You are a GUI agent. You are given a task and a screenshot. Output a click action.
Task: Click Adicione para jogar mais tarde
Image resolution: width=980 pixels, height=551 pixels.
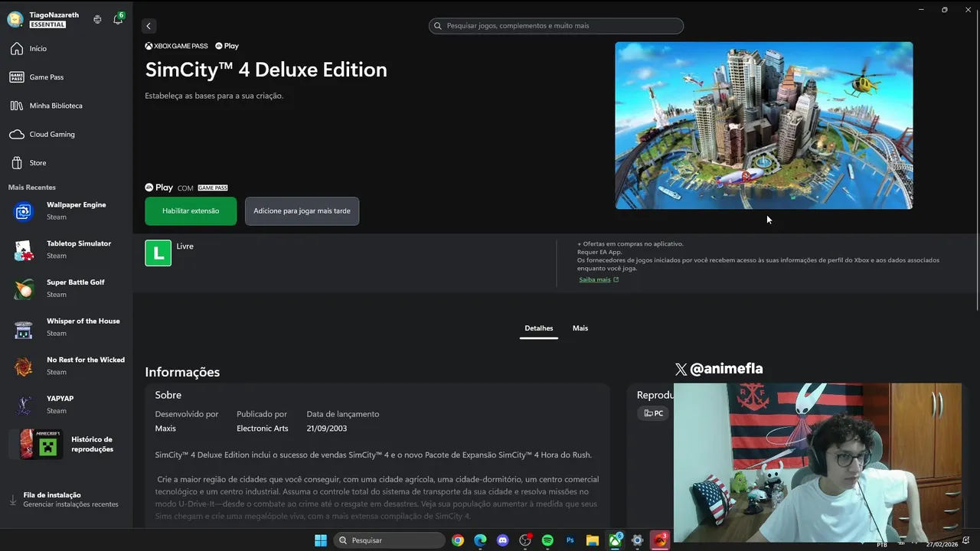pos(302,211)
